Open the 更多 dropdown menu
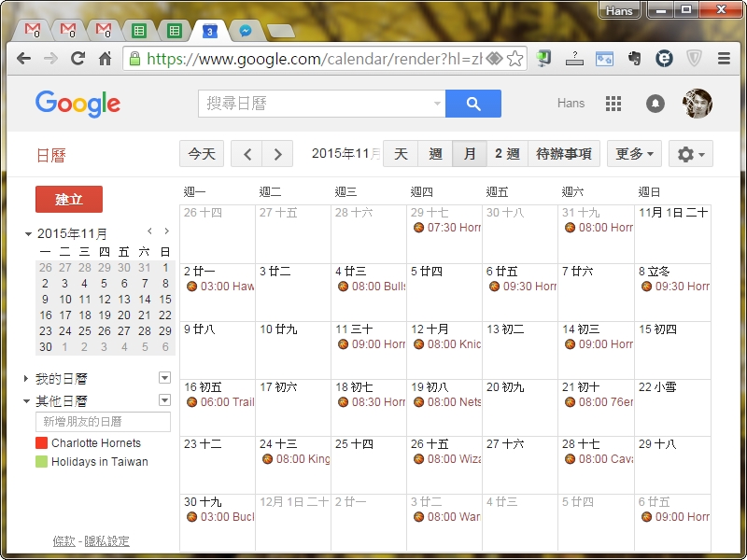Image resolution: width=747 pixels, height=560 pixels. (634, 154)
